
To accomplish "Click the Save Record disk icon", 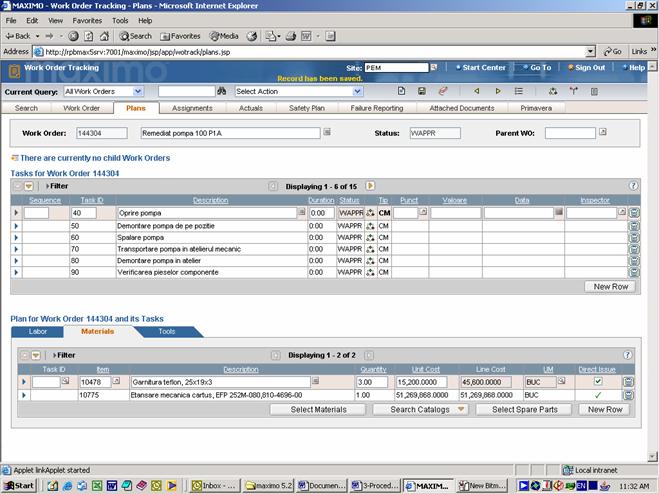I will click(x=422, y=91).
